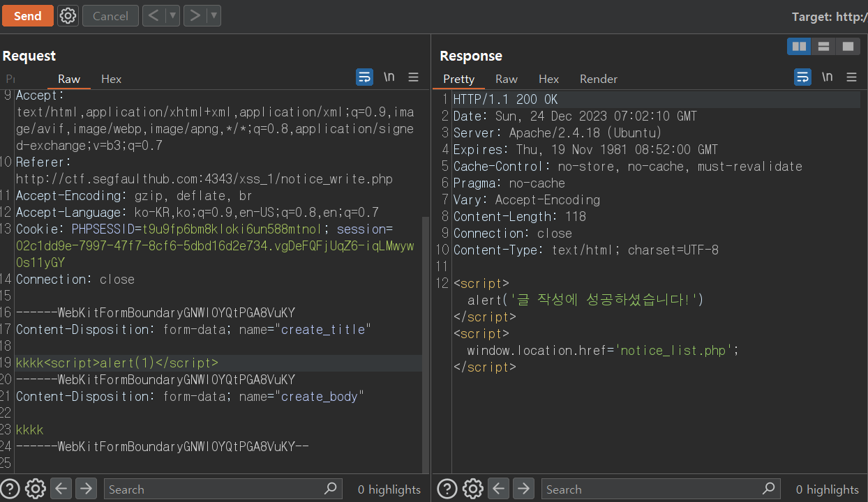The image size is (868, 502).
Task: Choose combined tabbed layout
Action: coord(848,46)
